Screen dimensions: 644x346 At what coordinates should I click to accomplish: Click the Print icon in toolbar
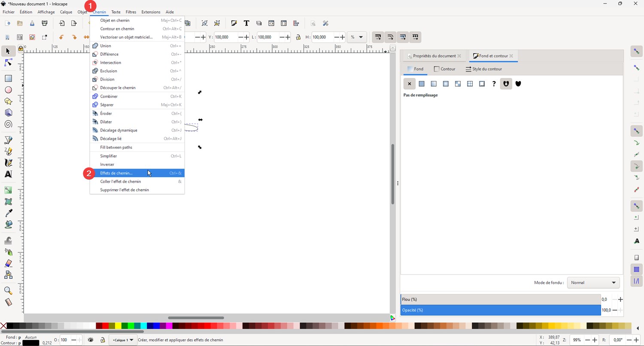coord(45,23)
